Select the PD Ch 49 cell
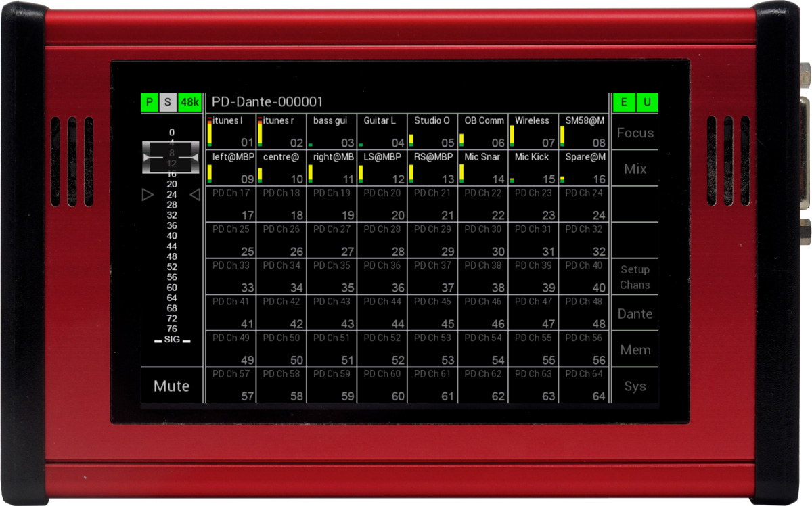This screenshot has width=812, height=506. pos(231,349)
